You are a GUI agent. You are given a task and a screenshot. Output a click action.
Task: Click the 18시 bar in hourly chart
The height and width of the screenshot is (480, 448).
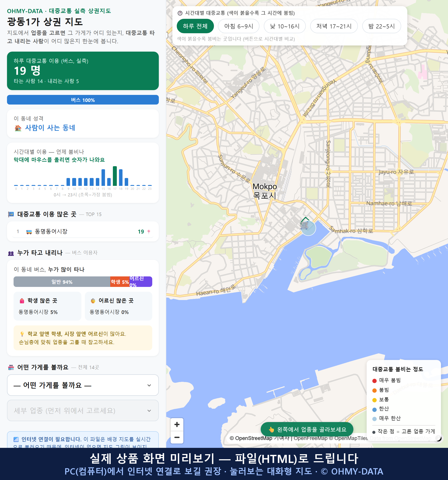121,178
